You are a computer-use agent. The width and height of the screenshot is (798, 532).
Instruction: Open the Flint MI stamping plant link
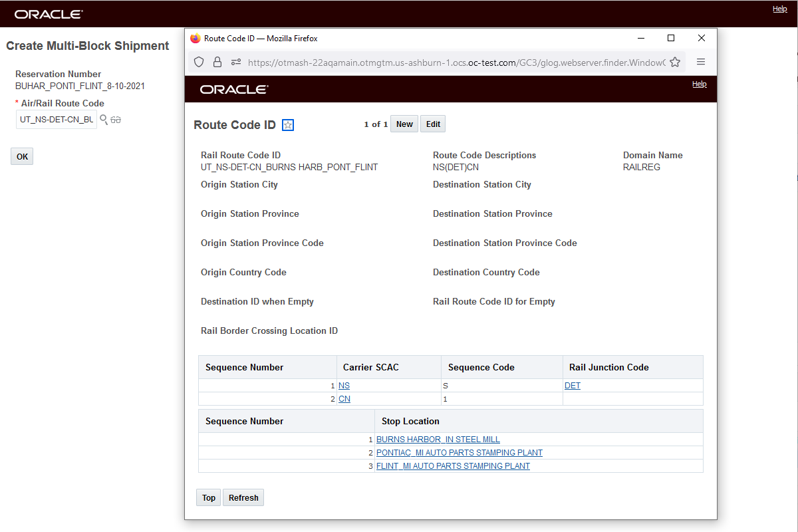click(453, 466)
